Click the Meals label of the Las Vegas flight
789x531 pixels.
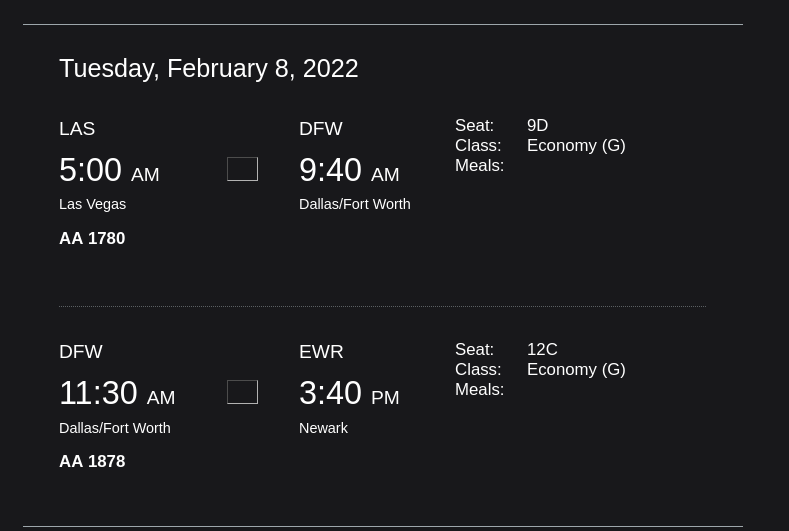click(479, 166)
